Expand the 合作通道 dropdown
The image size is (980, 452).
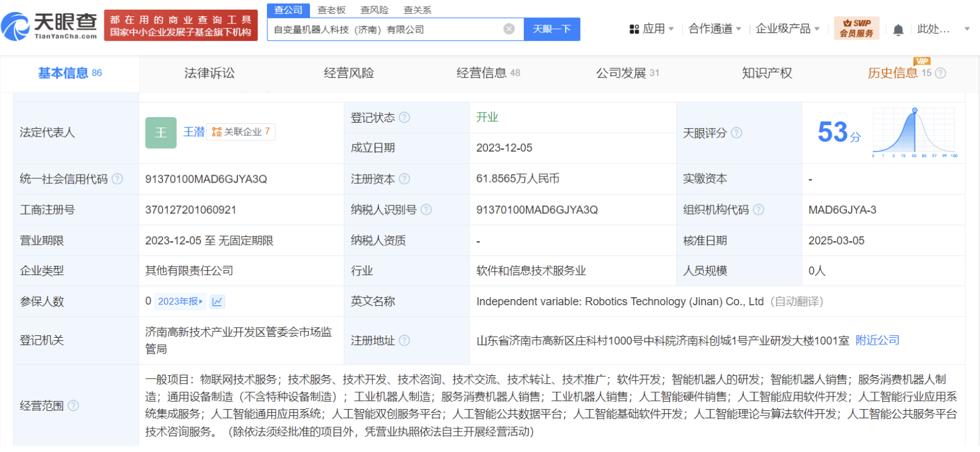click(714, 29)
